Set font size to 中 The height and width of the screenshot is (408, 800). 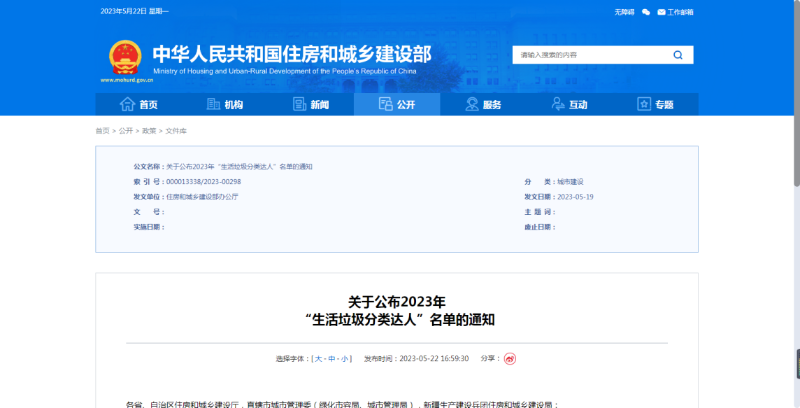332,359
